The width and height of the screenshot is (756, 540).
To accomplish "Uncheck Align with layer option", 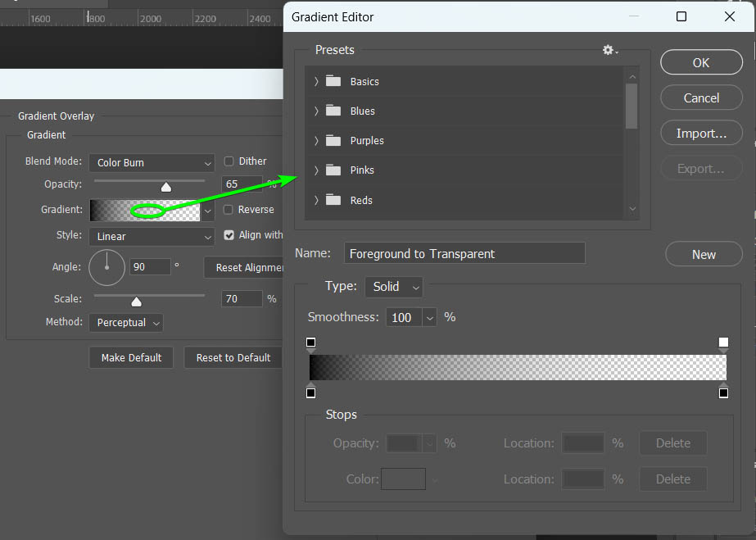I will pos(229,235).
